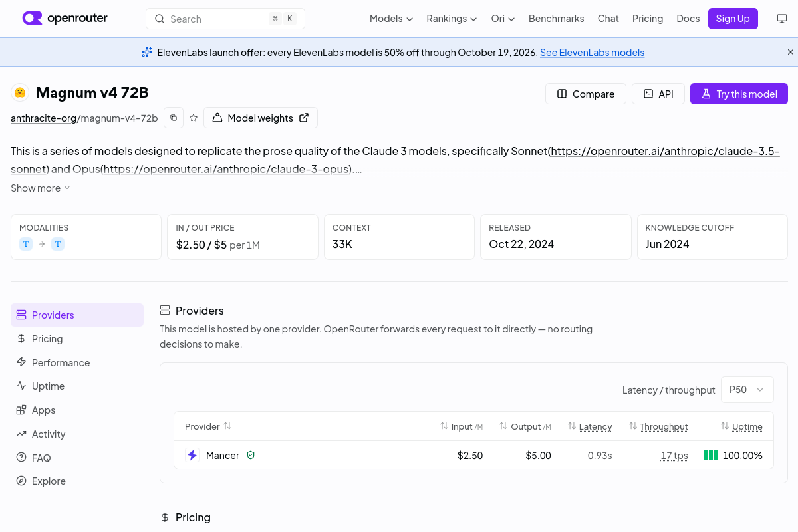Image resolution: width=798 pixels, height=532 pixels.
Task: Click Try this model
Action: point(739,94)
